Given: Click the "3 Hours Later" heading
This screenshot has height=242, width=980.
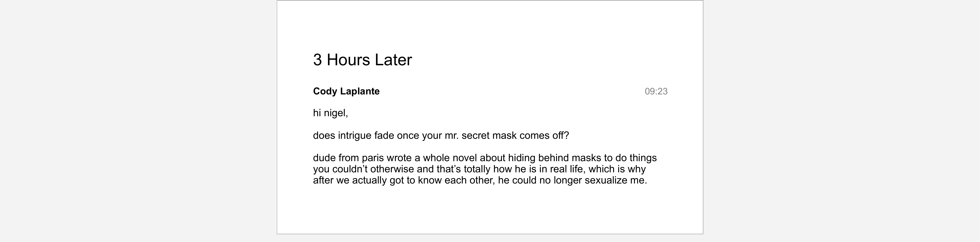Looking at the screenshot, I should (362, 60).
